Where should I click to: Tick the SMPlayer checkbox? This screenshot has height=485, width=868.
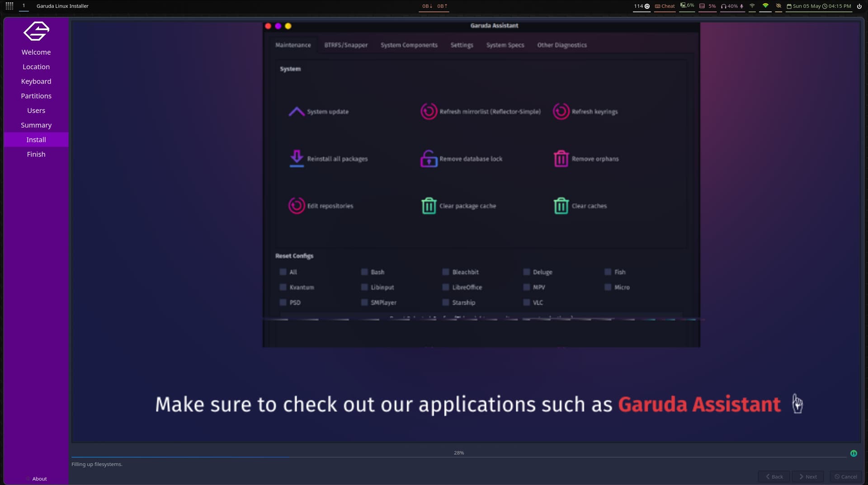(364, 303)
